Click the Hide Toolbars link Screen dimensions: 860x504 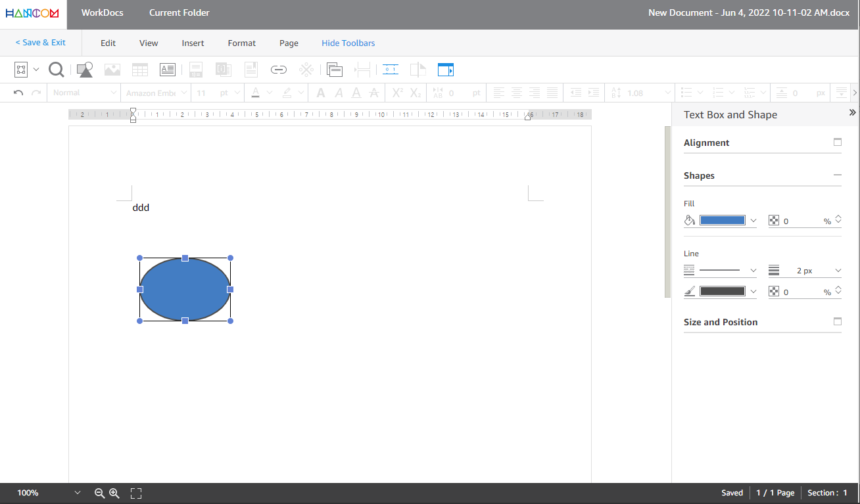348,43
